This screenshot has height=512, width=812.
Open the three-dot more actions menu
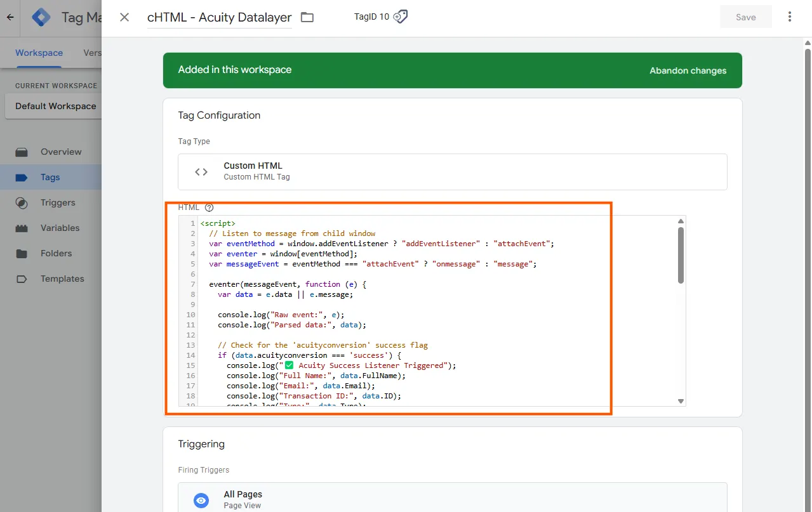790,17
